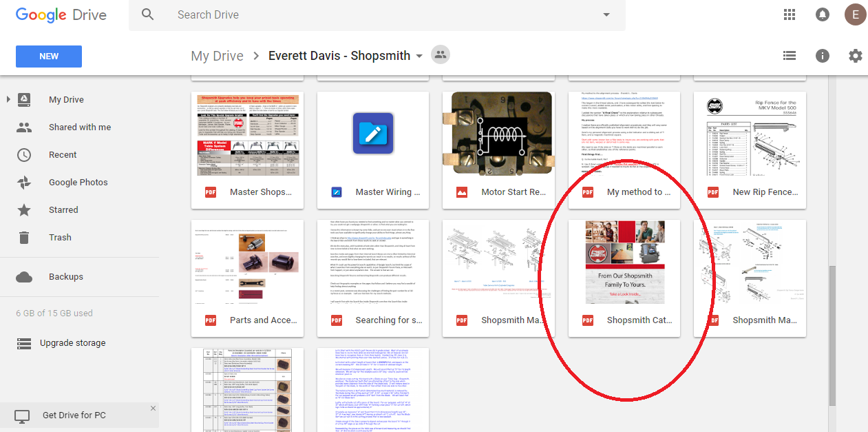
Task: Click the search magnifier icon
Action: 147,14
